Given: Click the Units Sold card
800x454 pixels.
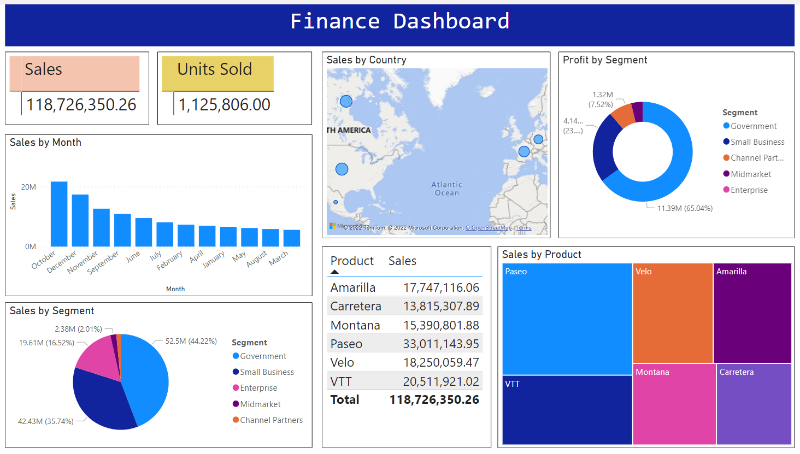Looking at the screenshot, I should 218,89.
